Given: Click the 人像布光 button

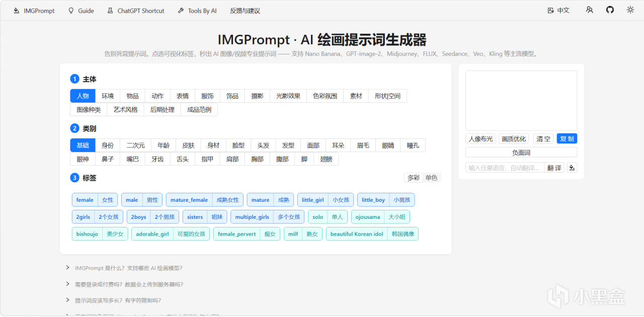Looking at the screenshot, I should click(x=480, y=139).
